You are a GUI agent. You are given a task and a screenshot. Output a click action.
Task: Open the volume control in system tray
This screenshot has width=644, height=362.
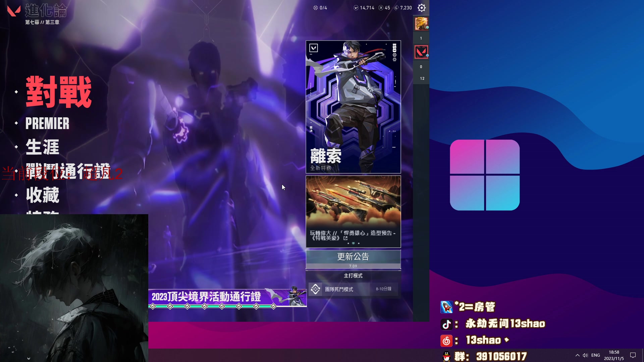pos(585,355)
